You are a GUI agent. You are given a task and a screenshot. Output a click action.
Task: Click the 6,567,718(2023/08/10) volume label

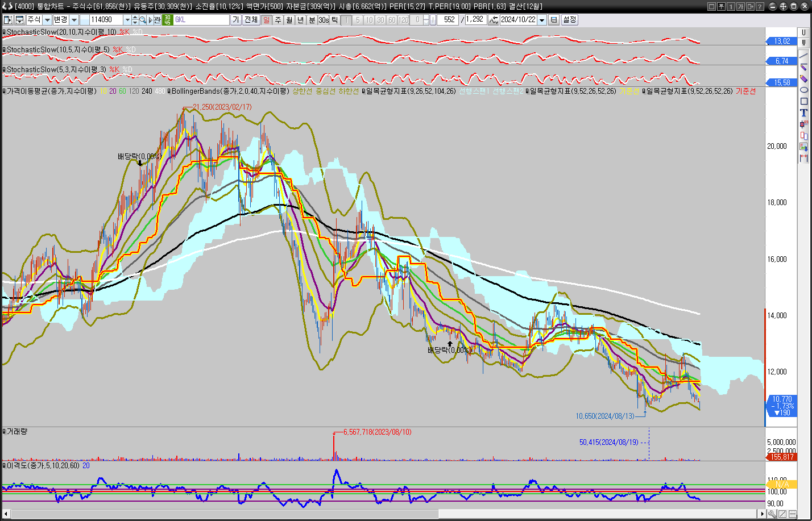(x=377, y=432)
